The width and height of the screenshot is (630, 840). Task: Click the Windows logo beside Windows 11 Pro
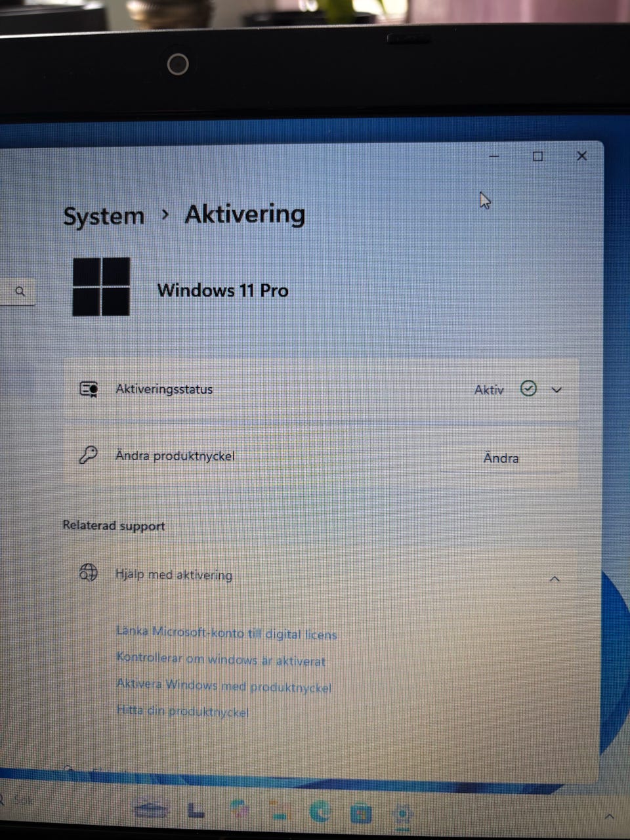coord(101,287)
